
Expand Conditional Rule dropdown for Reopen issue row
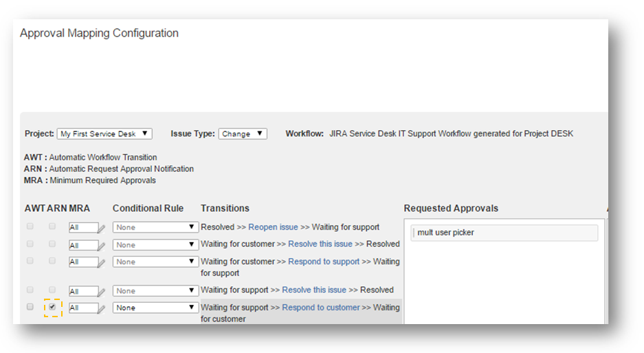pyautogui.click(x=155, y=228)
